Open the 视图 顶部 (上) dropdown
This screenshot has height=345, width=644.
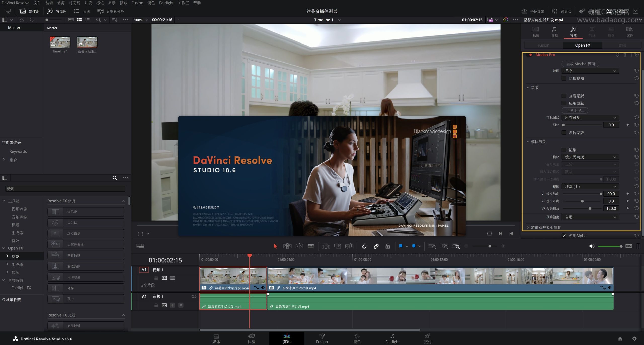(590, 186)
